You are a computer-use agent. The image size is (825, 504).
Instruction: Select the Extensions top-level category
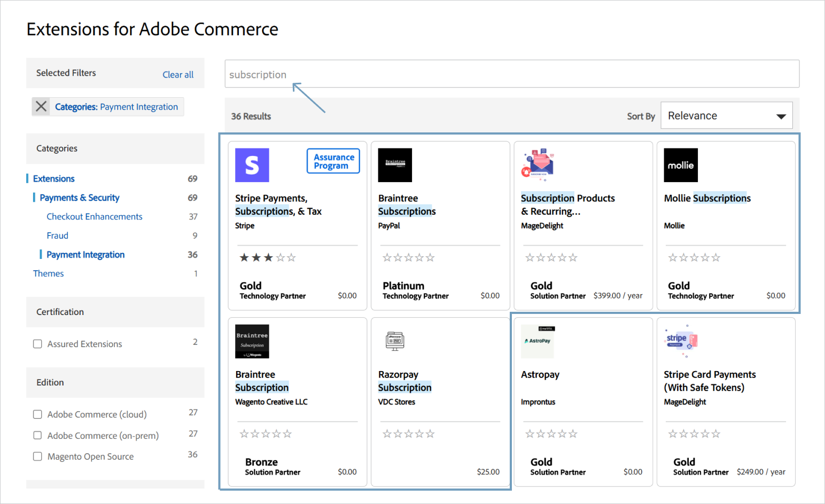pos(54,179)
